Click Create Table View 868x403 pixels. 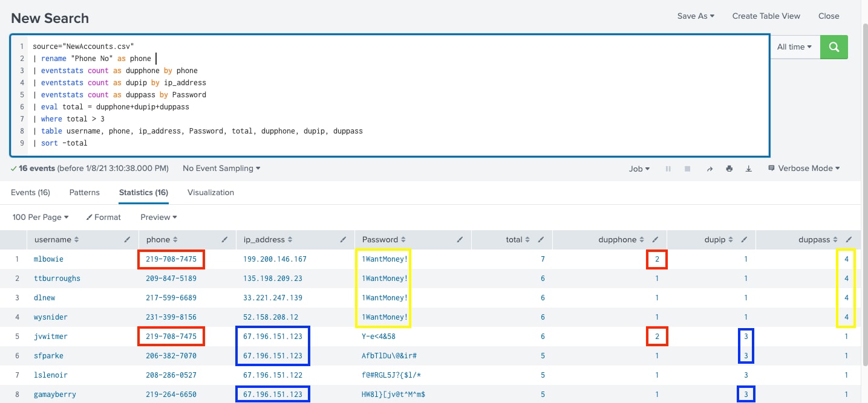pyautogui.click(x=766, y=16)
